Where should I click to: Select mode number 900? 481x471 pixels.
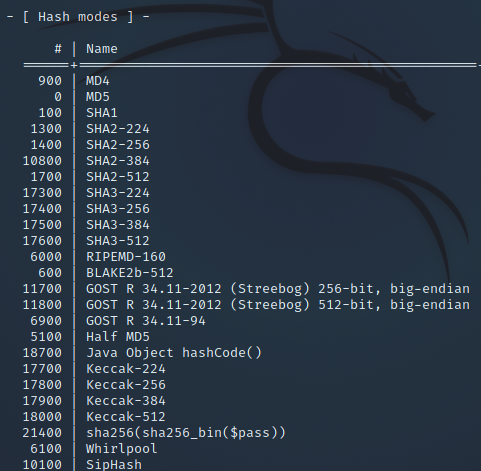pyautogui.click(x=50, y=81)
